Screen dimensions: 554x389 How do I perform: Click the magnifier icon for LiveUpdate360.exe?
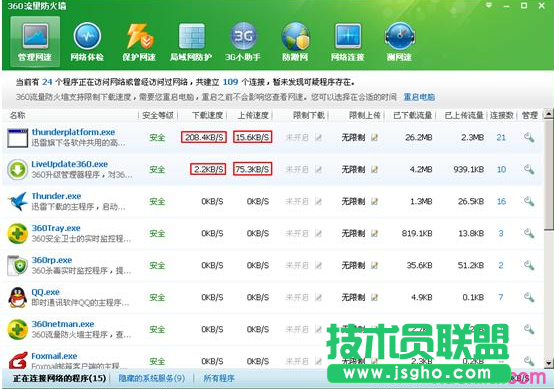click(x=529, y=169)
